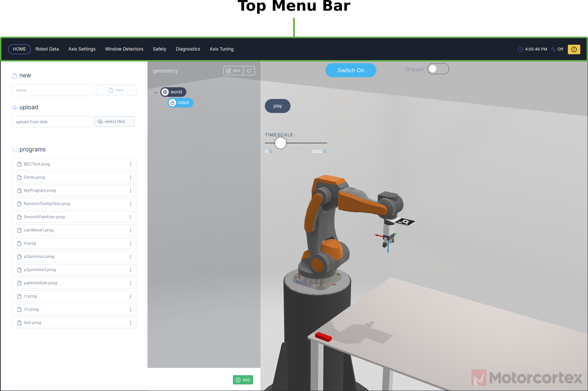
Task: Open options menu for cartMove1.prog
Action: click(131, 230)
